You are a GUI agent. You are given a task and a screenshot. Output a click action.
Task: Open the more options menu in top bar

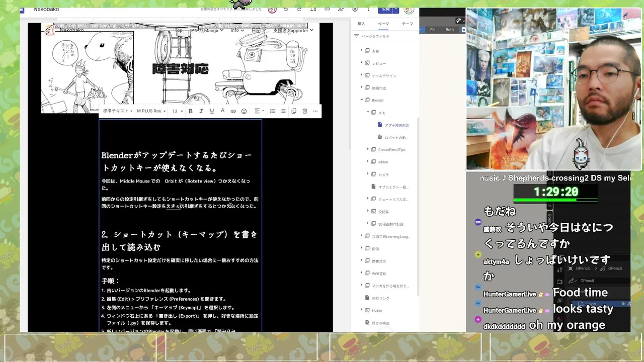(369, 10)
